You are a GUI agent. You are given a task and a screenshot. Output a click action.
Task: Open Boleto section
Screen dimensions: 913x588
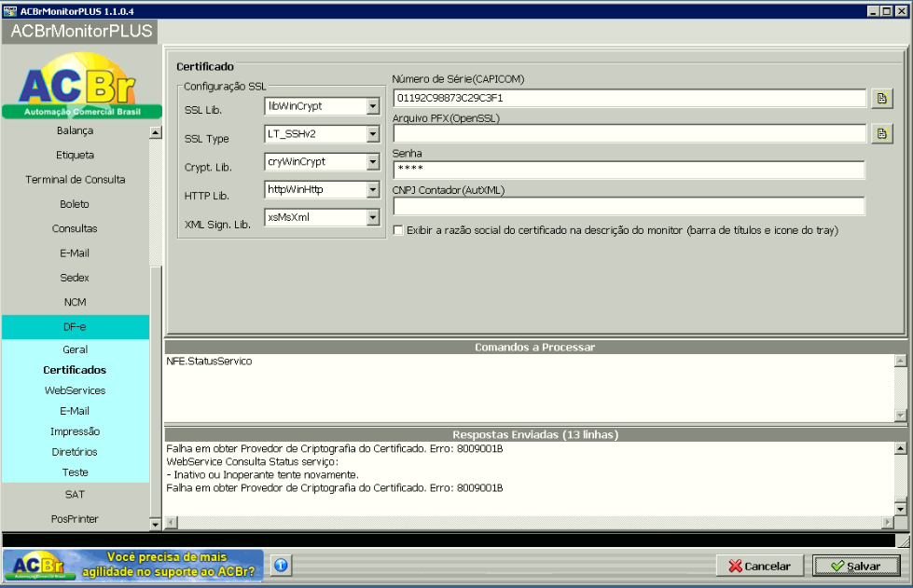coord(76,204)
